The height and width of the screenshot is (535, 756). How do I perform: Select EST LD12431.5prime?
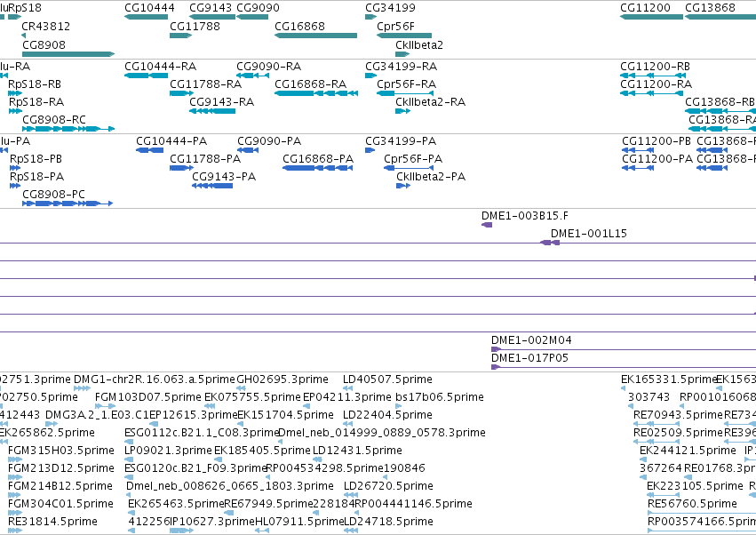point(318,459)
